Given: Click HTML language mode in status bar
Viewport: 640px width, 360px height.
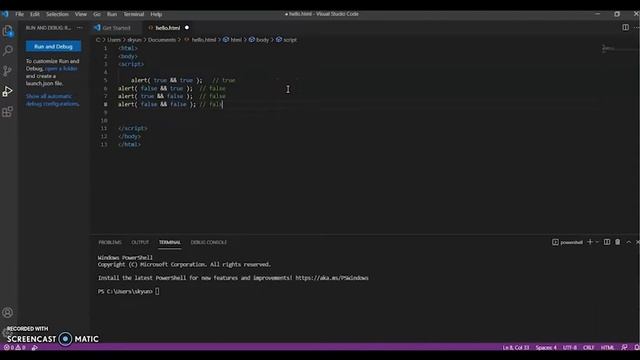Looking at the screenshot, I should click(607, 347).
